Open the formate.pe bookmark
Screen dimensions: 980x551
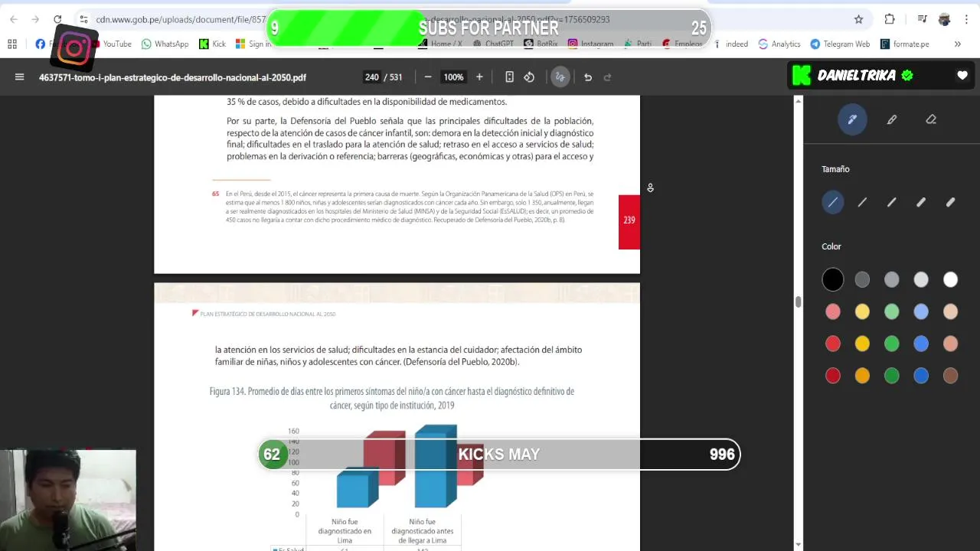tap(904, 44)
